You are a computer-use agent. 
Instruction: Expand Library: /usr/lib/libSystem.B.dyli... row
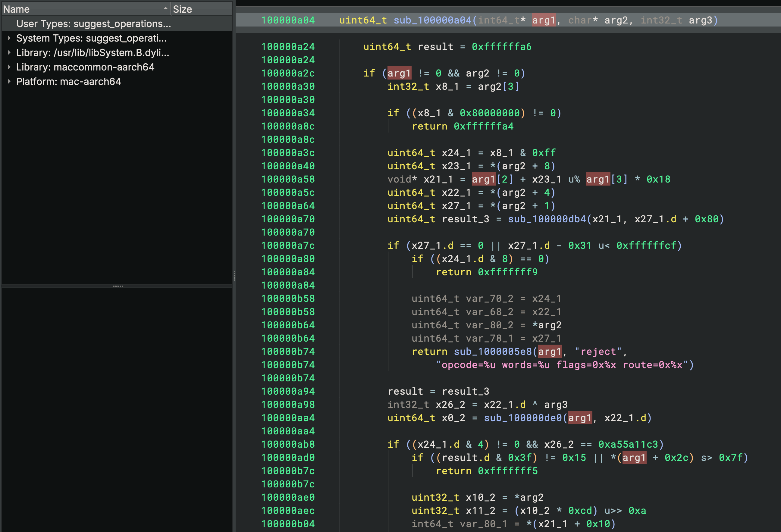click(x=9, y=53)
